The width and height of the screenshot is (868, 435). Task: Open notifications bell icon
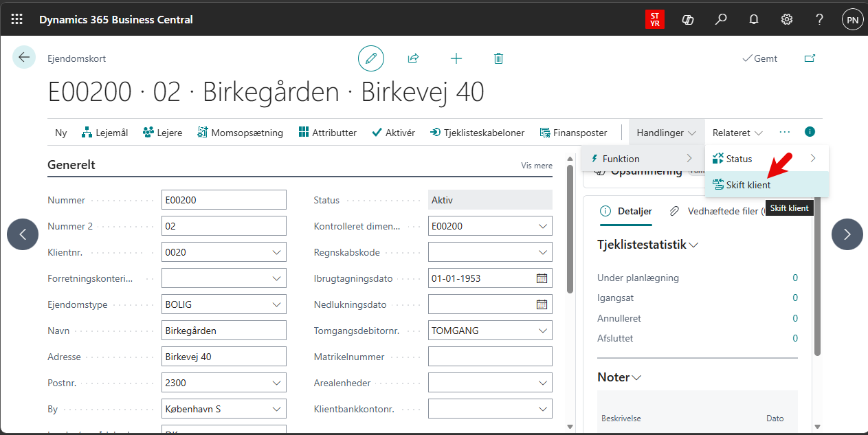(754, 19)
